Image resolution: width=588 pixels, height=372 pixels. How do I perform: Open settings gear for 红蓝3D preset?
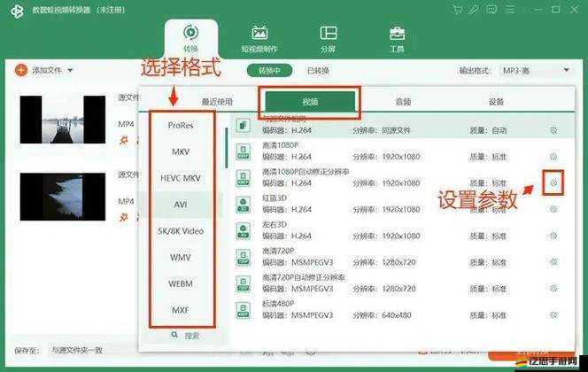553,209
